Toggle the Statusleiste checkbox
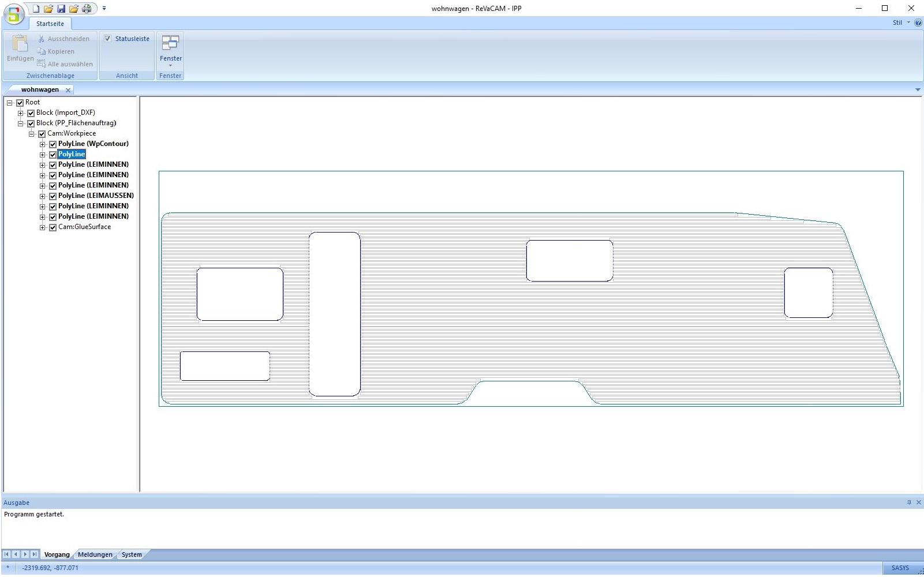This screenshot has width=924, height=577. point(107,39)
